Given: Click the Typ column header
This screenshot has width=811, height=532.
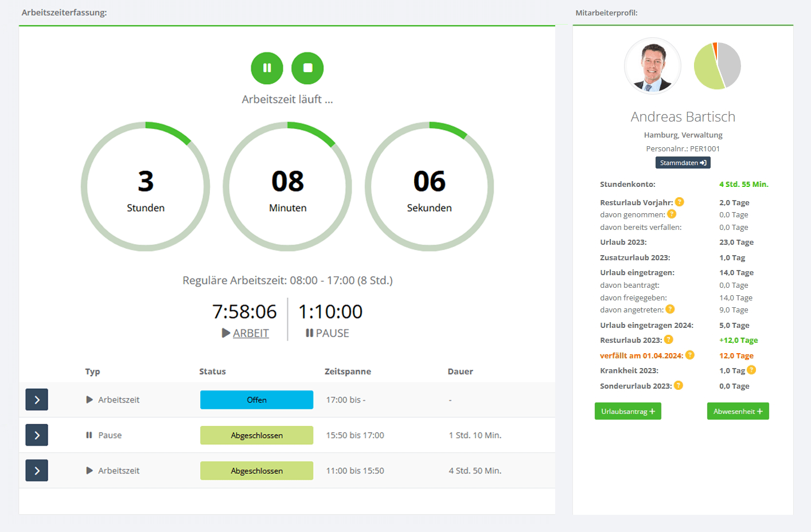Looking at the screenshot, I should point(92,371).
